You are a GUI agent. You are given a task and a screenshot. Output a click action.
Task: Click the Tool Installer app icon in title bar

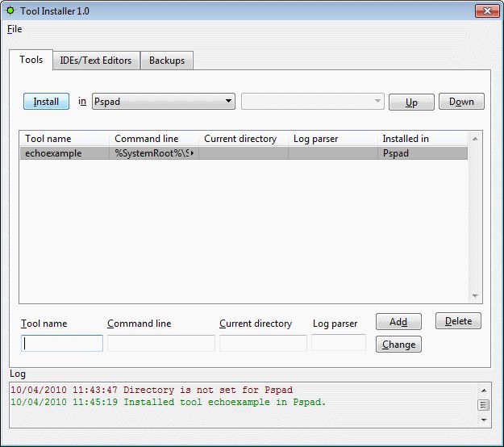pyautogui.click(x=10, y=10)
